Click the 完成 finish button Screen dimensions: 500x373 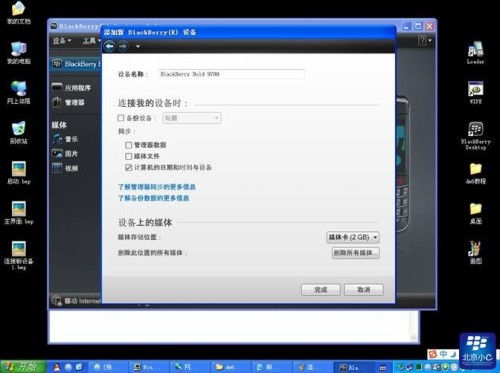click(x=321, y=290)
